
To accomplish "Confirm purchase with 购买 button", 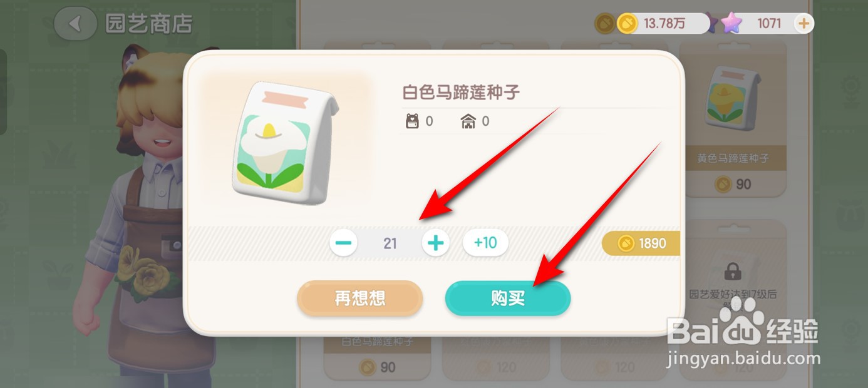I will point(508,298).
